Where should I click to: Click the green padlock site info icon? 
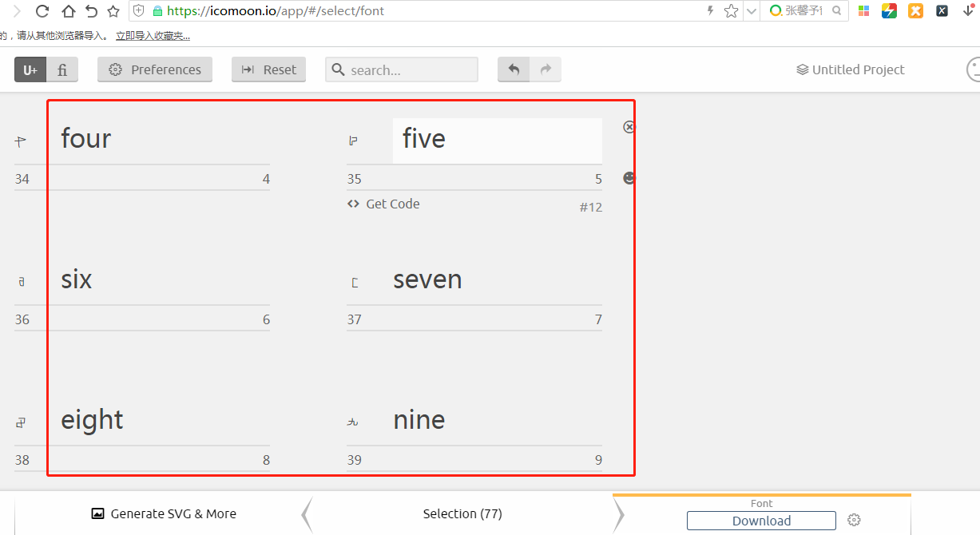pyautogui.click(x=157, y=11)
